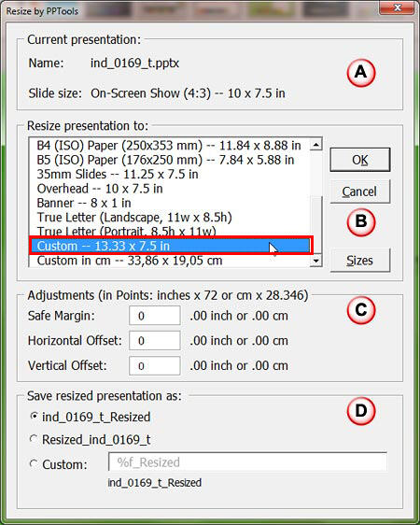Click the Safe Margin input field
Viewport: 420px width, 525px height.
155,316
